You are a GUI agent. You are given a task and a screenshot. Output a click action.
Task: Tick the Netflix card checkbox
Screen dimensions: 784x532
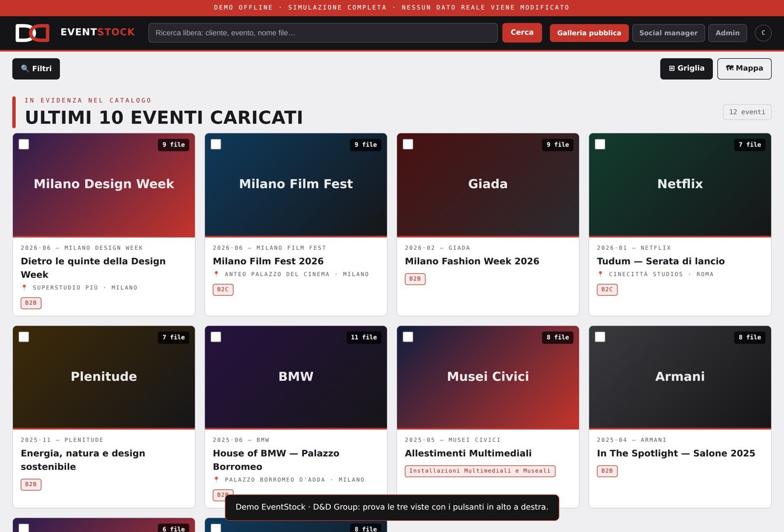pos(600,144)
